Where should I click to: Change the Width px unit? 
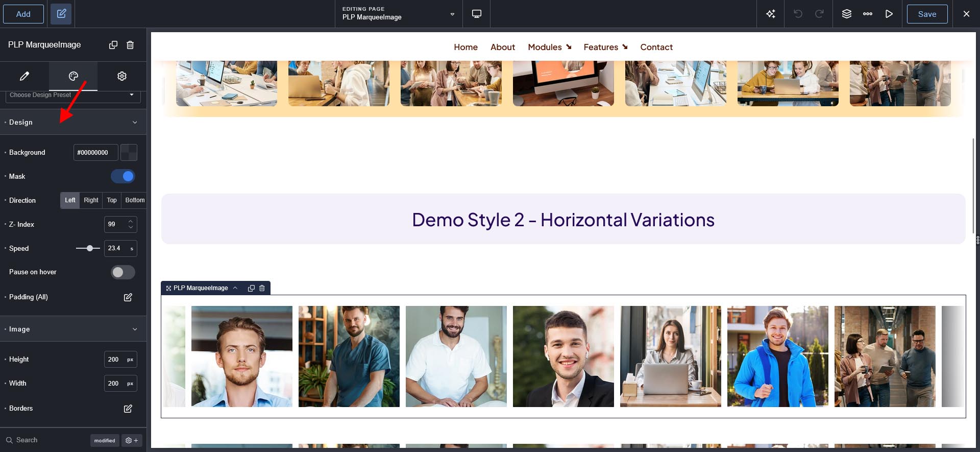click(x=130, y=384)
